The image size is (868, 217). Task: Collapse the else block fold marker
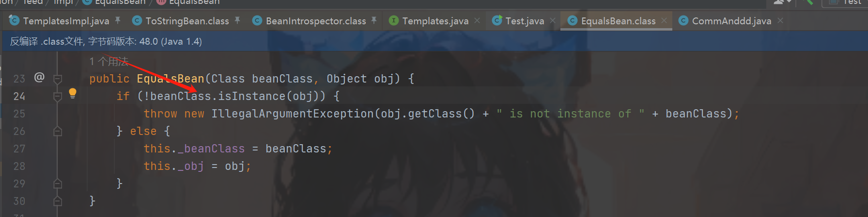[x=58, y=131]
